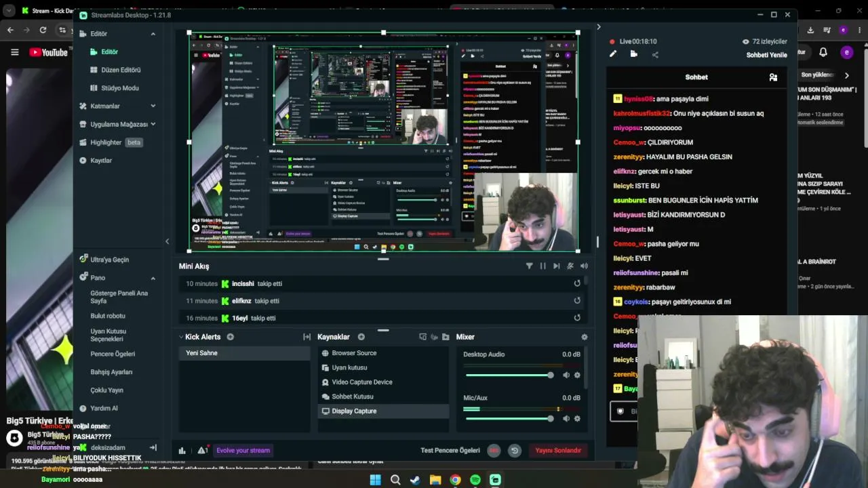Mute the Mic/Aux speaker toggle

click(x=566, y=418)
